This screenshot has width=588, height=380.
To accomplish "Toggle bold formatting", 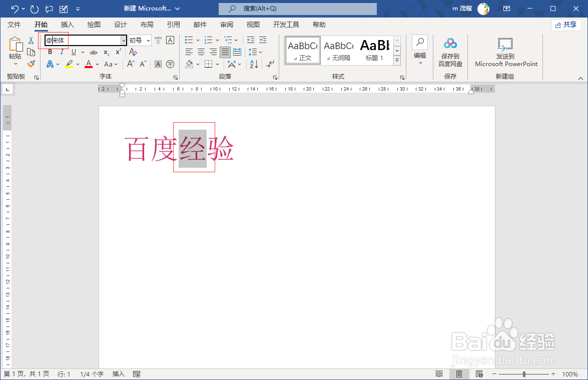I will pos(50,52).
